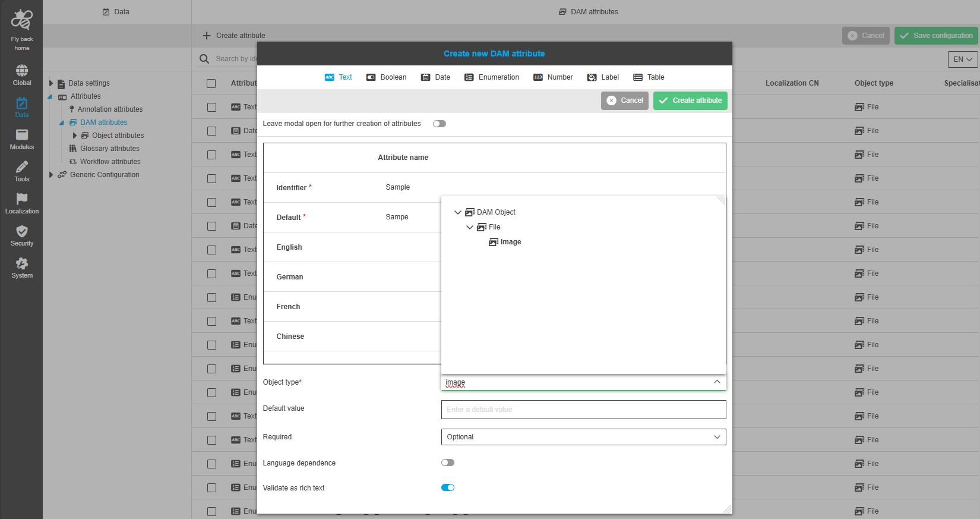The image size is (980, 519).
Task: Toggle Language dependence switch
Action: coord(447,463)
